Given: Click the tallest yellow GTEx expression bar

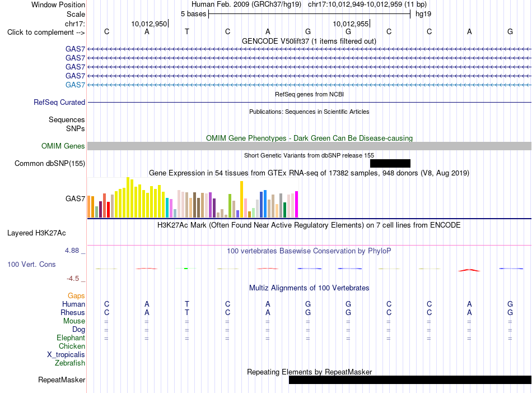Looking at the screenshot, I should coord(128,197).
